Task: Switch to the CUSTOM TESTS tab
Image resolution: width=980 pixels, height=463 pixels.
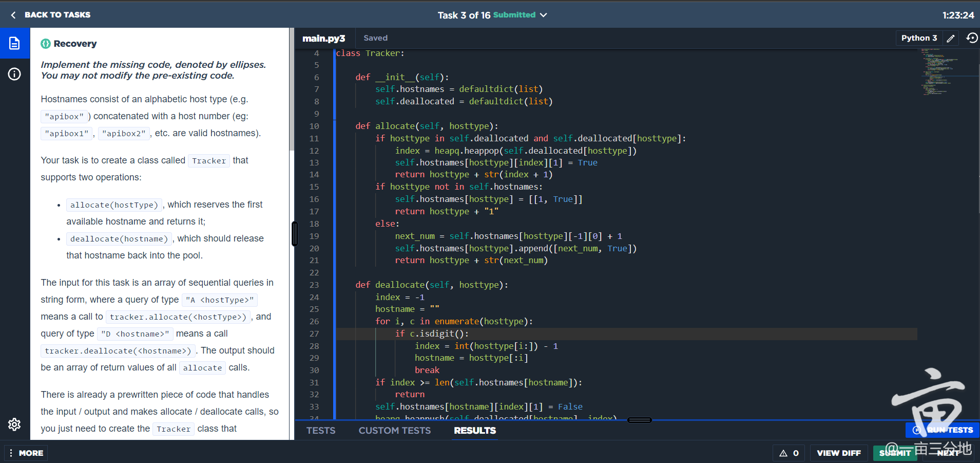Action: [394, 431]
